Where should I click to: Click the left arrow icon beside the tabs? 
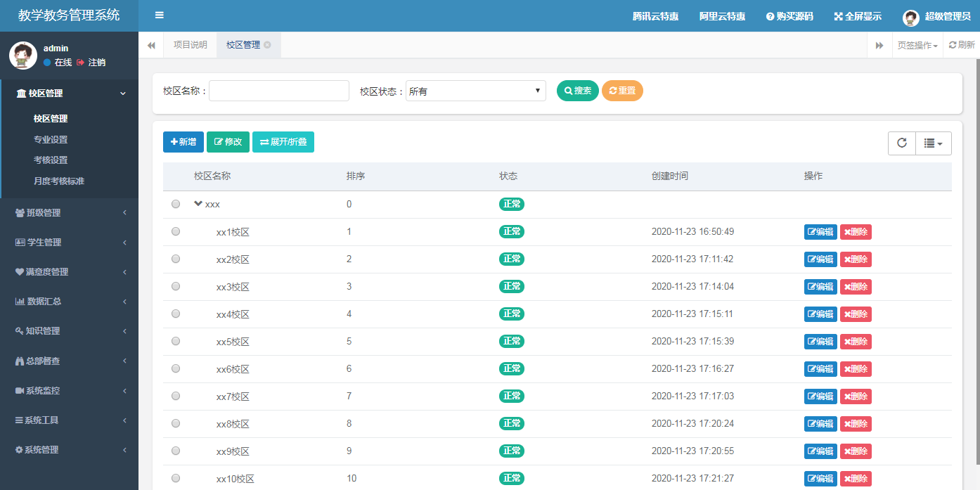151,44
